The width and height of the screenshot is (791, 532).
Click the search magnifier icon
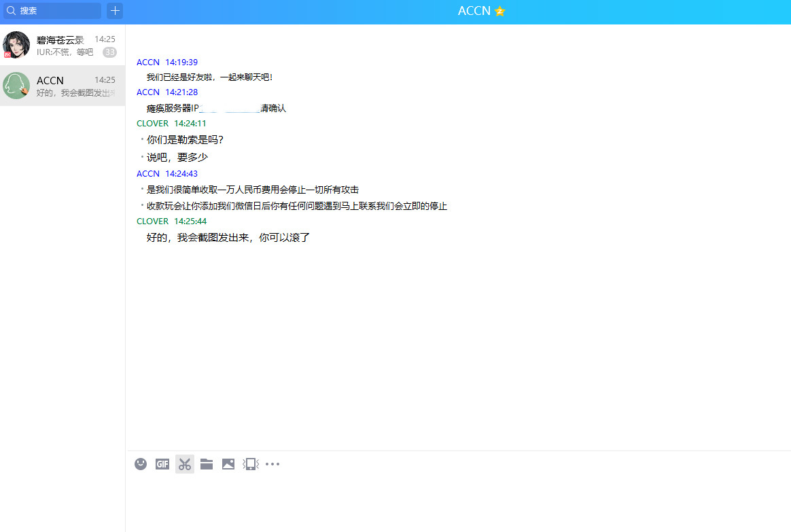coord(11,11)
